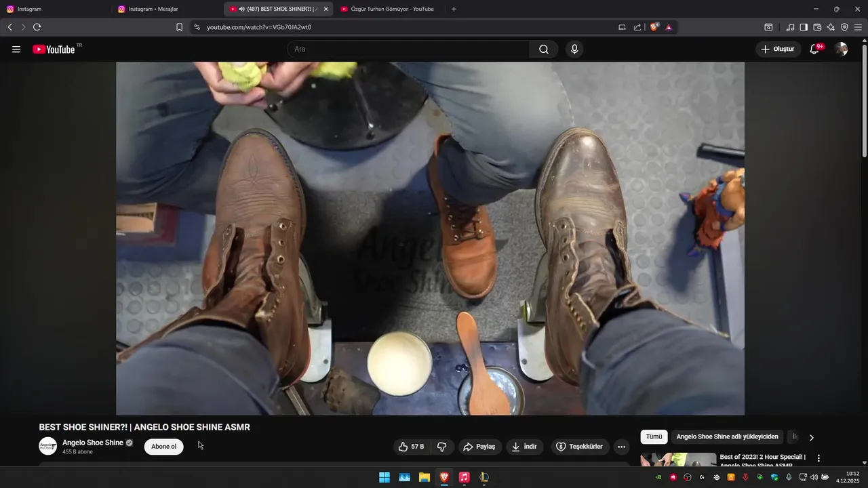The image size is (868, 488).
Task: Open Brave Shields lion icon
Action: click(x=654, y=27)
